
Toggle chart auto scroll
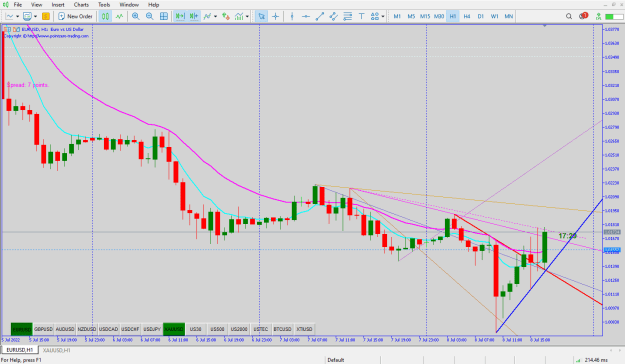pyautogui.click(x=180, y=16)
